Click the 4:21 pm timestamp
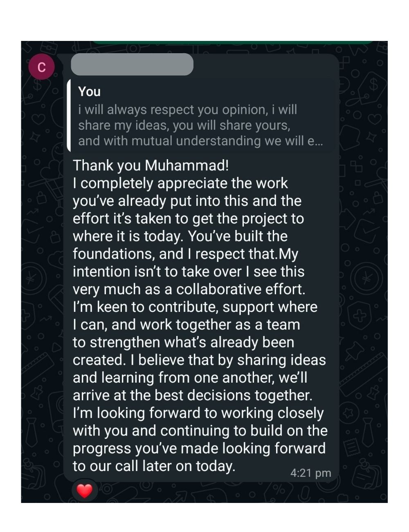The height and width of the screenshot is (532, 409). [x=310, y=473]
